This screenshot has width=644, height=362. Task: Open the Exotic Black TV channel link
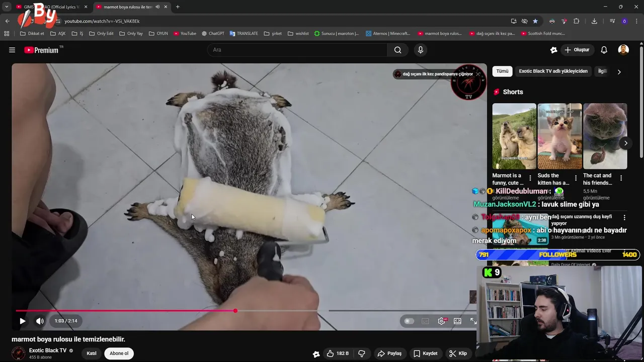coord(48,350)
